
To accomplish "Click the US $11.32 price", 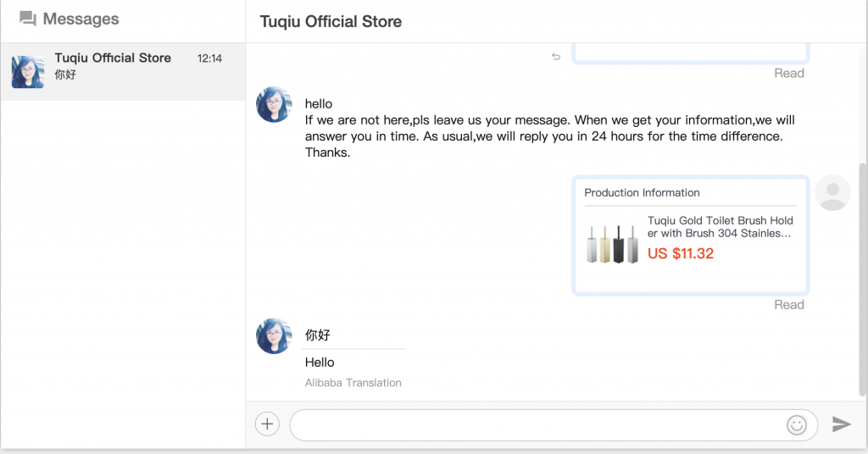I will (x=681, y=253).
